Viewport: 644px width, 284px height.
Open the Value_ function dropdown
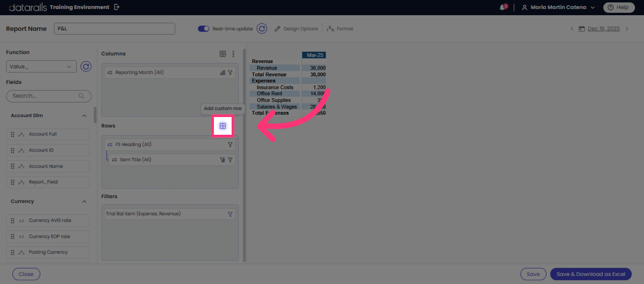[x=41, y=66]
